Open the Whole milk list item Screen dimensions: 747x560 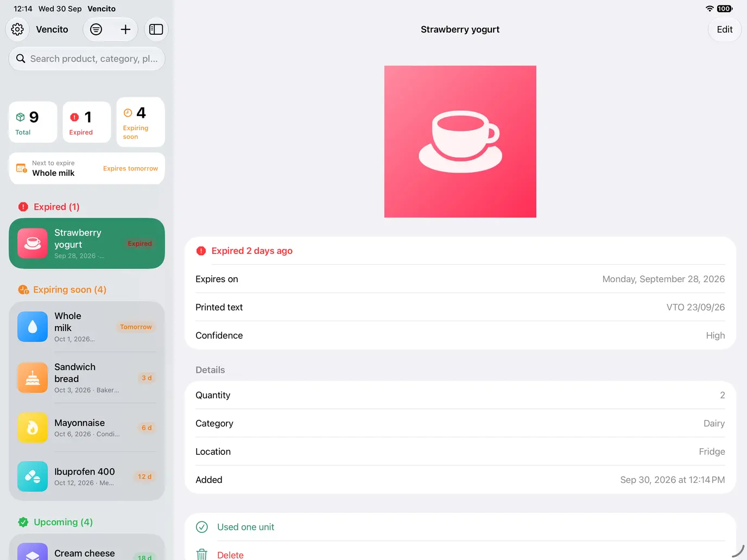click(x=87, y=327)
